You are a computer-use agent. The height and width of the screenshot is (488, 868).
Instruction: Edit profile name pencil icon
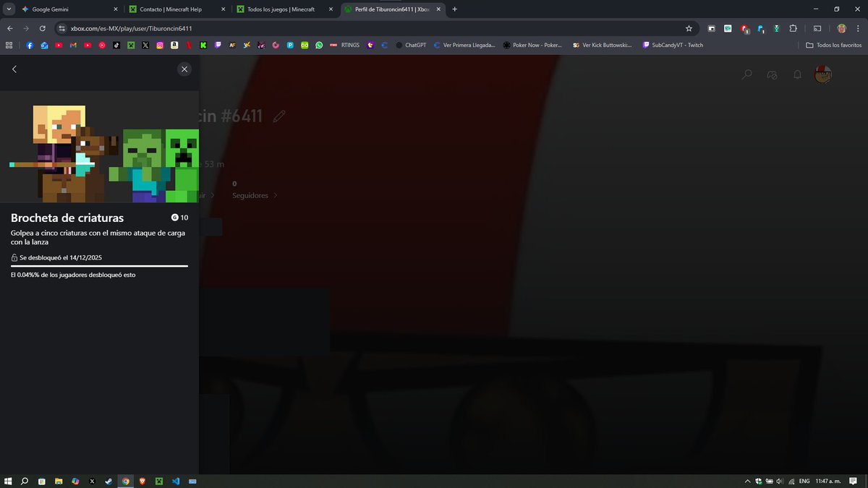pos(279,116)
